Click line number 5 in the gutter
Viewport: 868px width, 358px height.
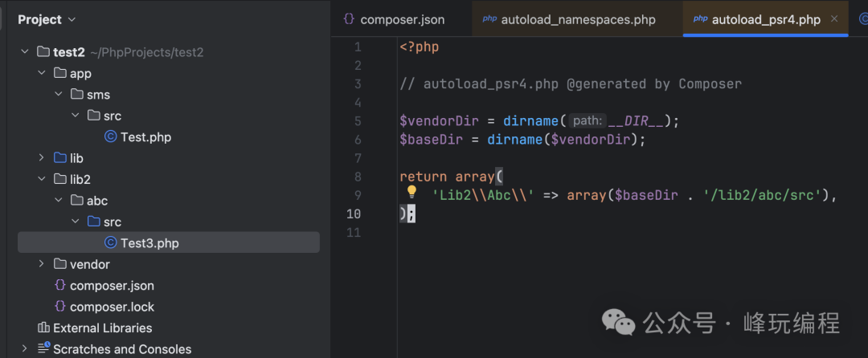pos(357,121)
